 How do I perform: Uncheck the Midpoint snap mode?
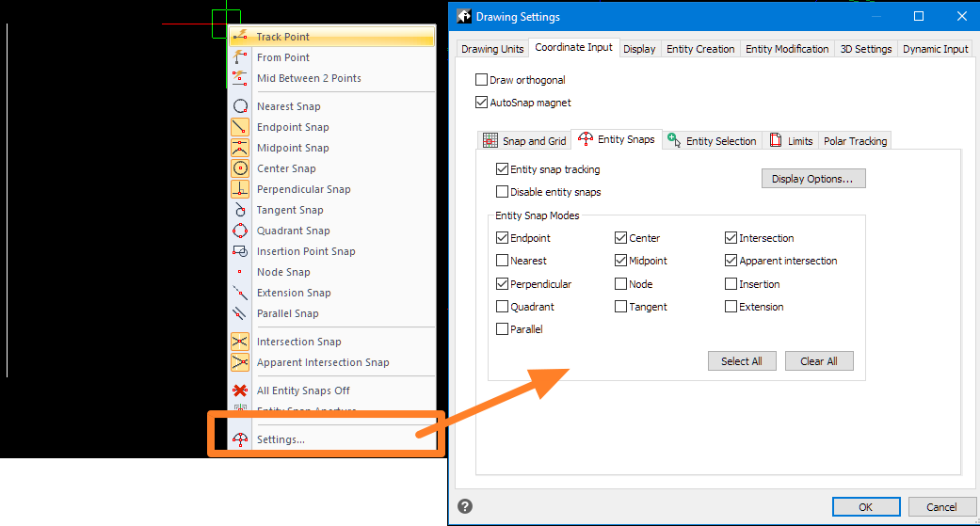(x=620, y=260)
